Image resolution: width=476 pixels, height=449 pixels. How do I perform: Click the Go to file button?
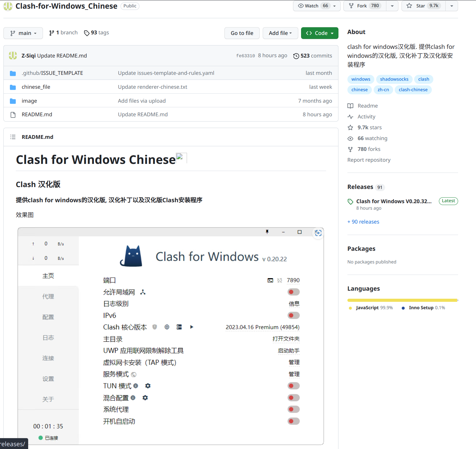[x=242, y=33]
